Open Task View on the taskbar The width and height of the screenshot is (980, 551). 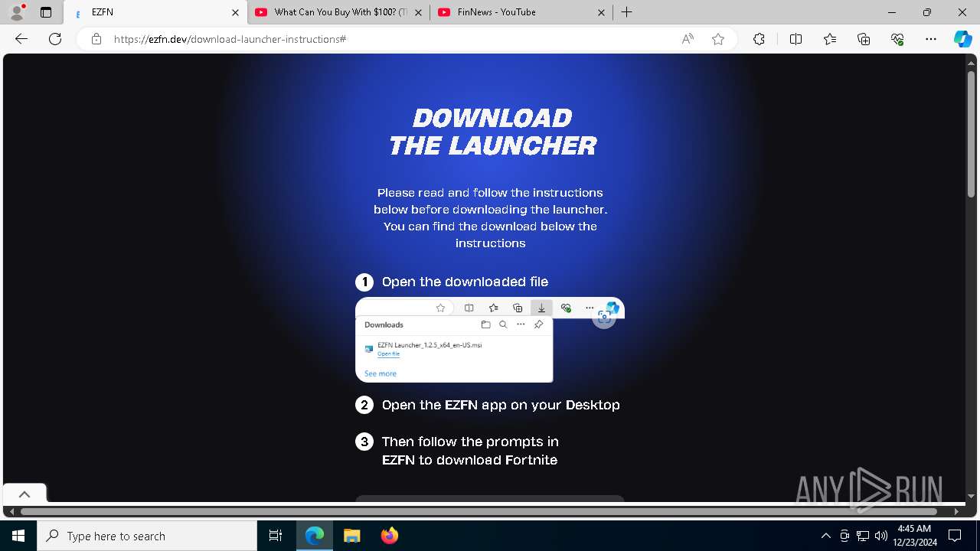[x=276, y=536]
